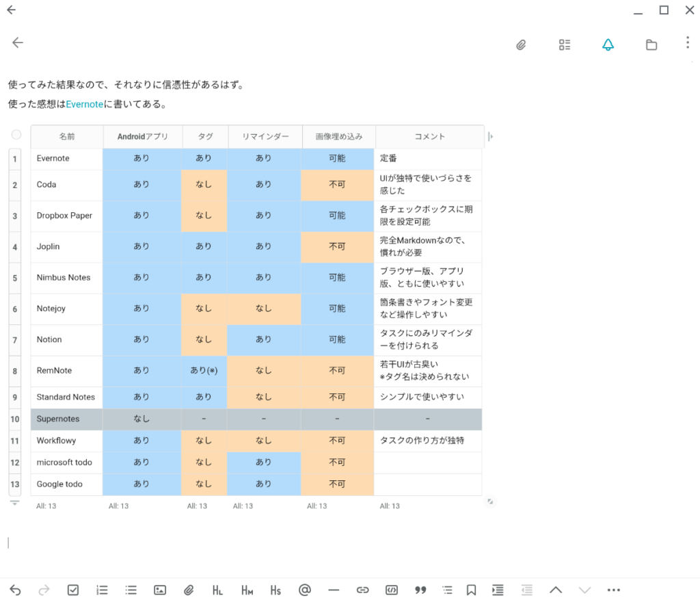Image resolution: width=700 pixels, height=600 pixels.
Task: Click the タグ column header
Action: (205, 137)
